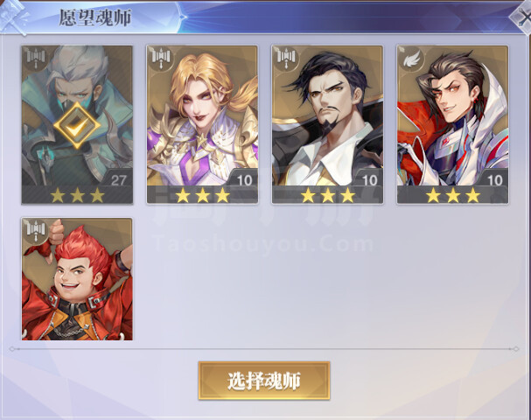Click the wing class icon on the red-caped card
Screen dimensions: 531x420
click(411, 59)
